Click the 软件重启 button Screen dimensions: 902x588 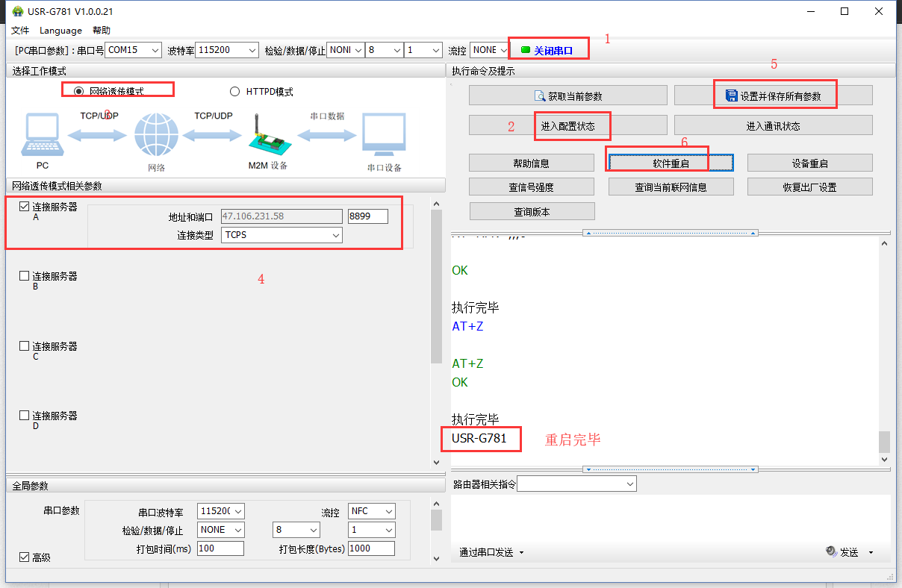pos(671,163)
